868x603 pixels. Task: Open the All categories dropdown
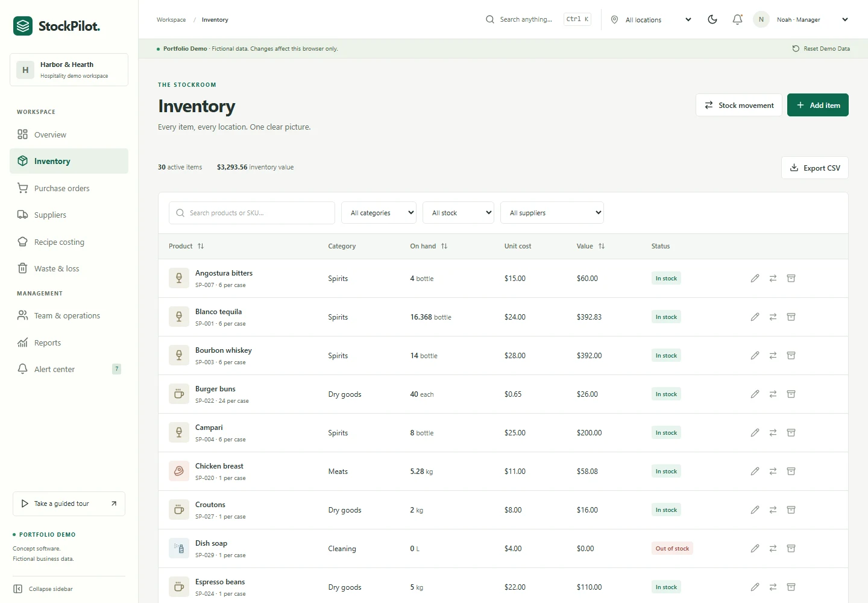click(x=379, y=213)
